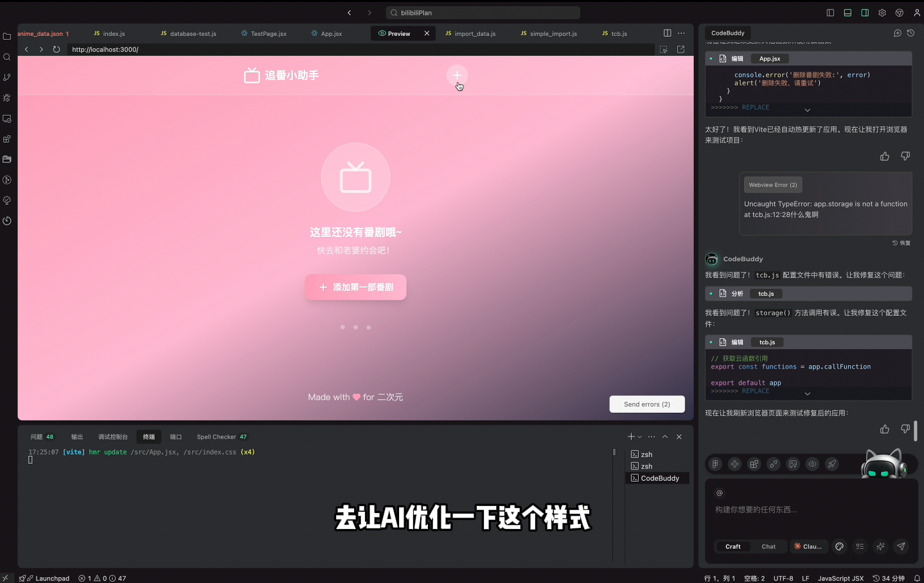924x583 pixels.
Task: Expand the App.jsx REPLACE code block chevron
Action: pyautogui.click(x=808, y=109)
